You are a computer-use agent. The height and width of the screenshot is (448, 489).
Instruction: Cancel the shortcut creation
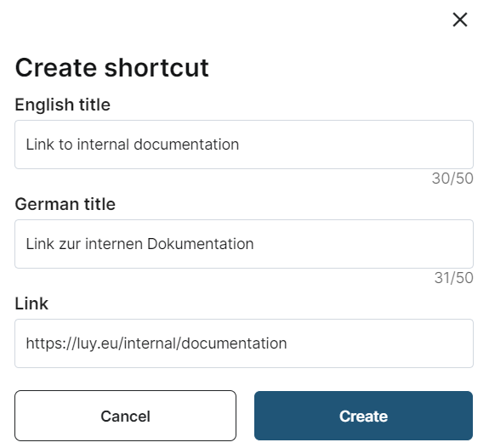[125, 416]
